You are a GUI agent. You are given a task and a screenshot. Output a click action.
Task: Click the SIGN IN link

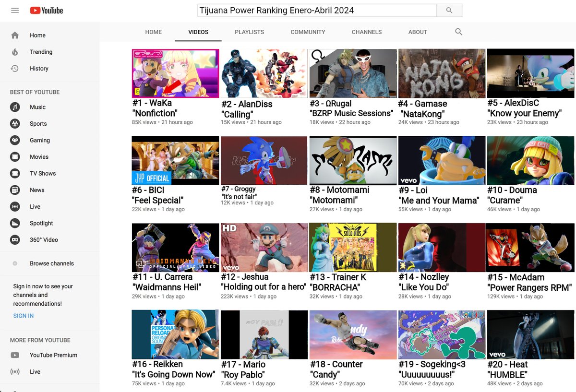coord(24,316)
